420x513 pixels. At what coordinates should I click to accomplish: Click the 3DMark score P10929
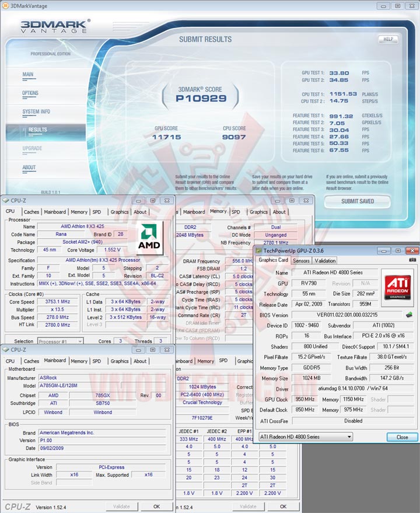click(x=201, y=98)
